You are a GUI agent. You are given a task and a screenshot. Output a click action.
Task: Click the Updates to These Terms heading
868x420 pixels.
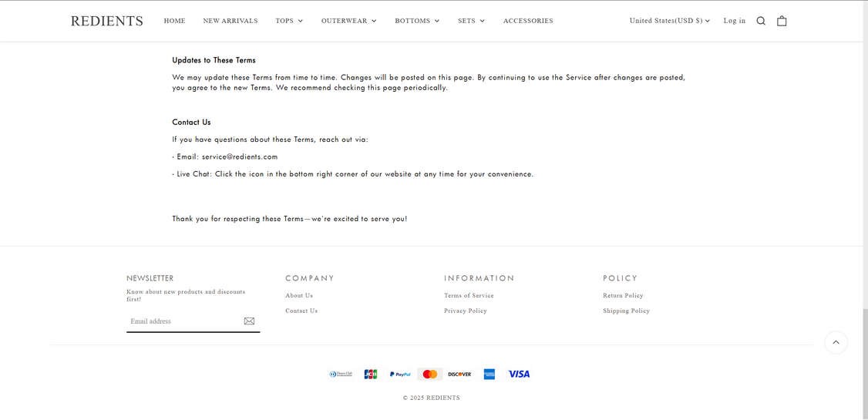click(214, 60)
